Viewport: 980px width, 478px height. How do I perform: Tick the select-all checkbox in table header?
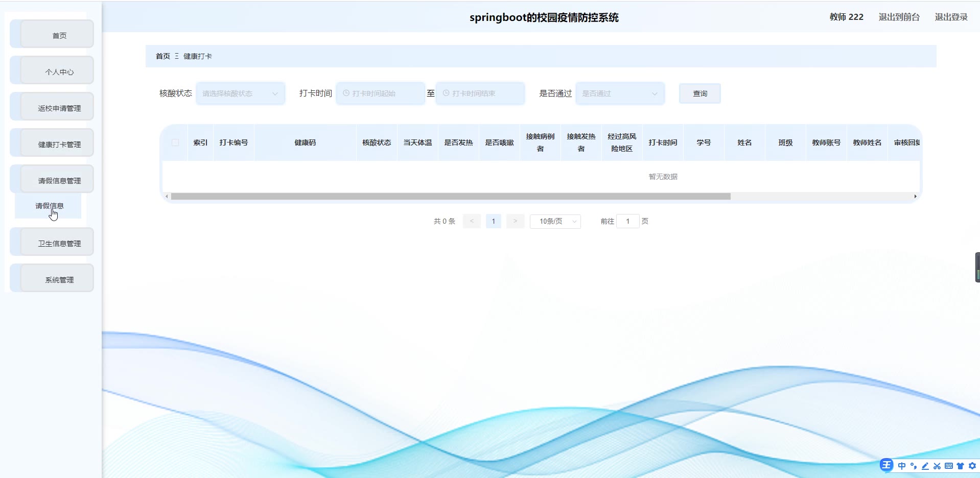[x=175, y=142]
